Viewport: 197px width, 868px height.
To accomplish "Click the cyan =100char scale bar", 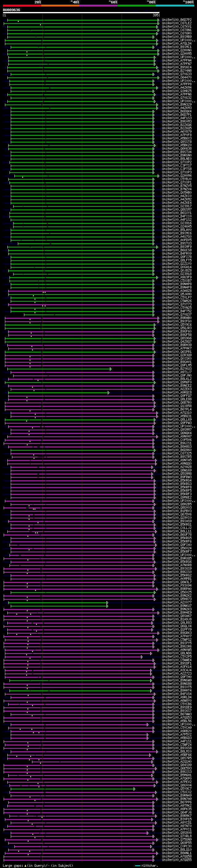I will pyautogui.click(x=138, y=866).
